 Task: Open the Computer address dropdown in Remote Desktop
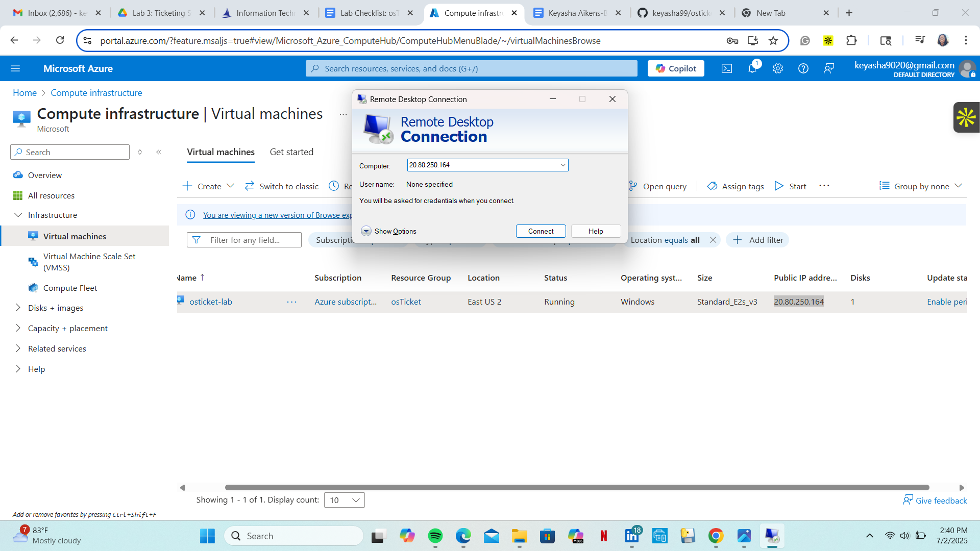pyautogui.click(x=563, y=165)
